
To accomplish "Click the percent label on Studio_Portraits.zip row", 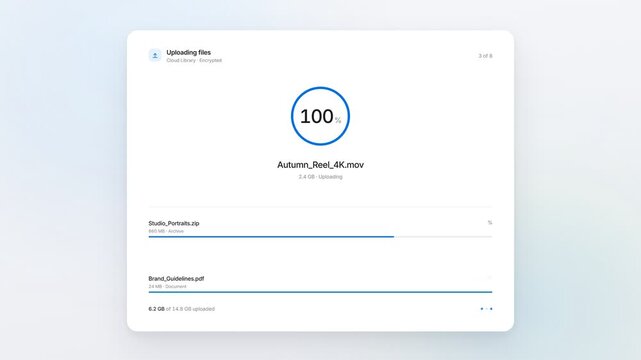I will tap(490, 223).
